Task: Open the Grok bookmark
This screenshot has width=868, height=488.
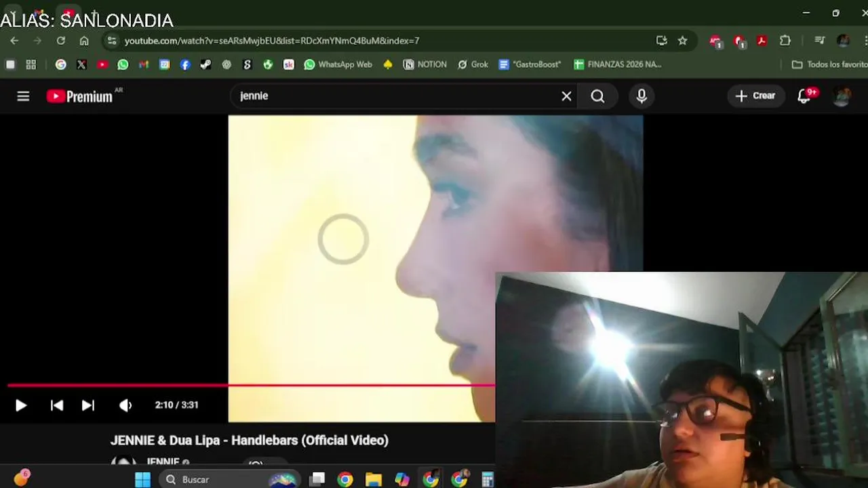Action: click(x=473, y=64)
